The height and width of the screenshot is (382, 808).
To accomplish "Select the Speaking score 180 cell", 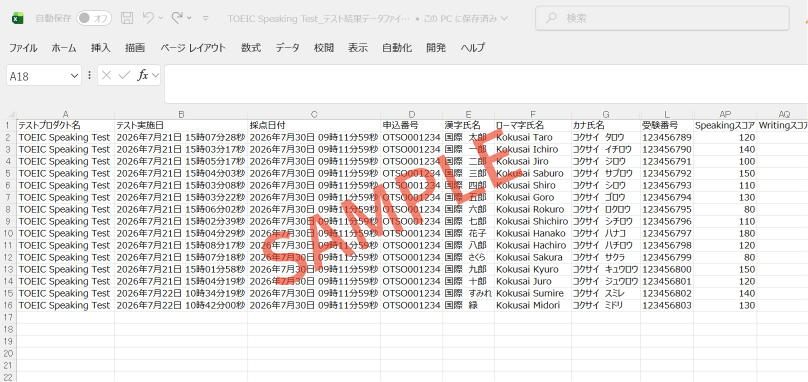I will (x=725, y=234).
